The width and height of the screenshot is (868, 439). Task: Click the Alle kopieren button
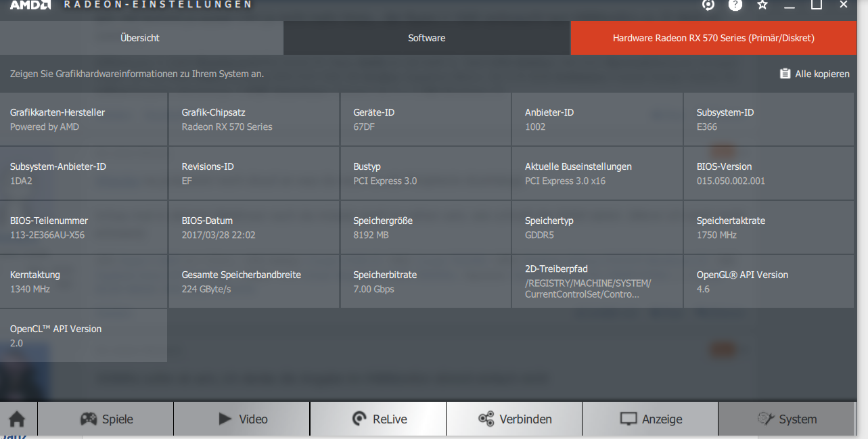tap(815, 74)
